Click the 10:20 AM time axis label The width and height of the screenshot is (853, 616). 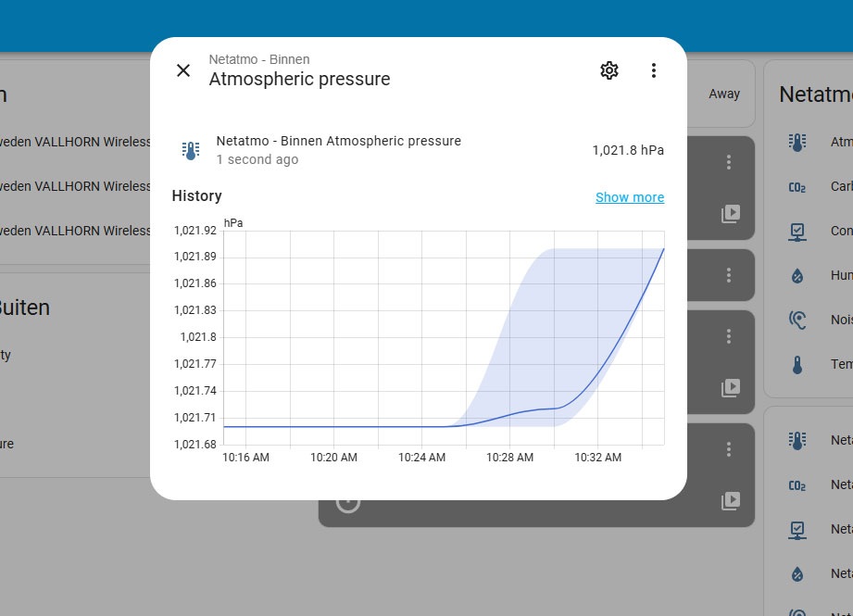[334, 457]
